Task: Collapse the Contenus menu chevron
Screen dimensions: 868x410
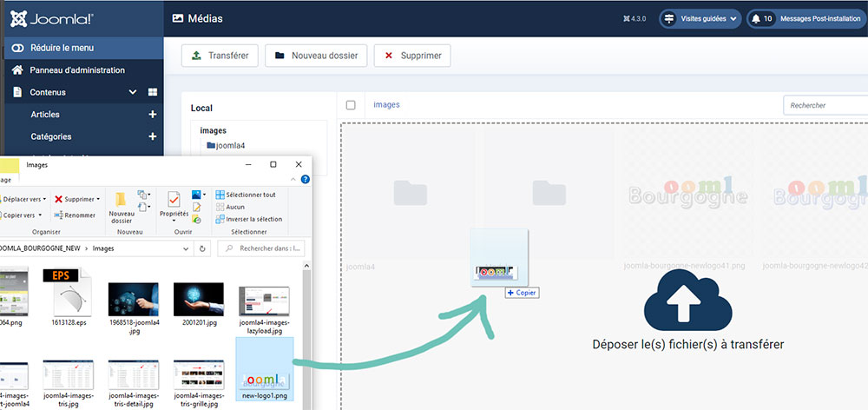Action: [x=132, y=93]
